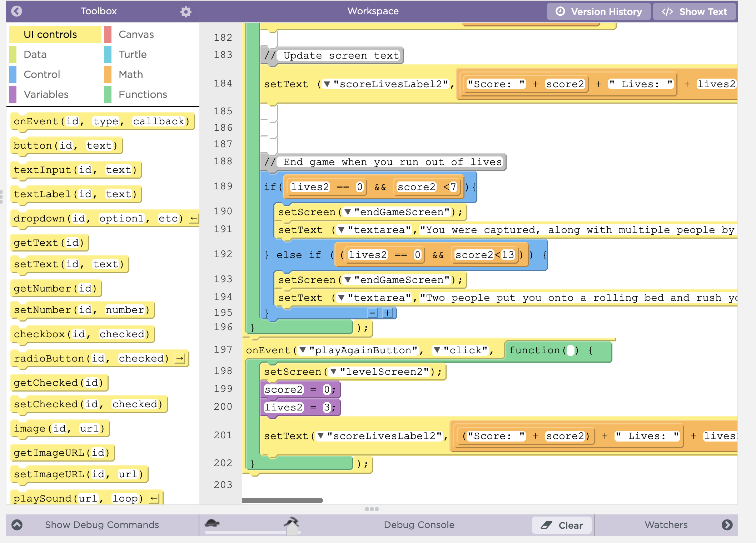Image resolution: width=756 pixels, height=543 pixels.
Task: Click the turtle slow speed icon
Action: [x=212, y=523]
